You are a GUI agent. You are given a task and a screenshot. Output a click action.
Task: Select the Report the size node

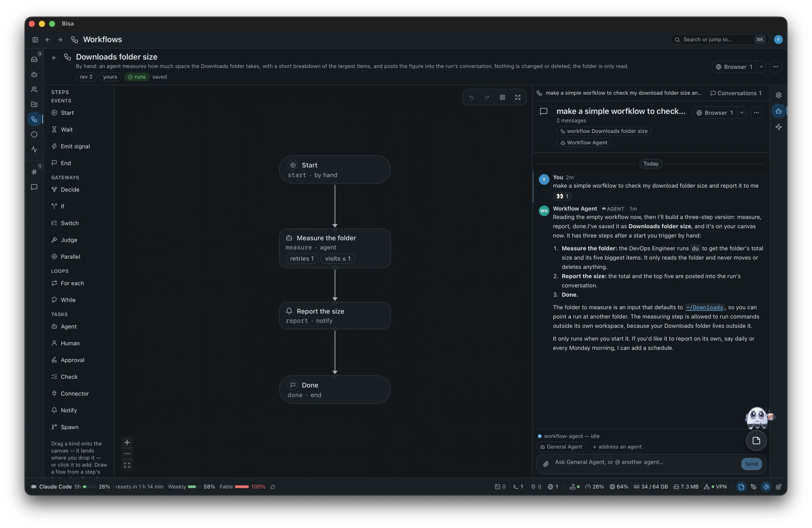[335, 316]
